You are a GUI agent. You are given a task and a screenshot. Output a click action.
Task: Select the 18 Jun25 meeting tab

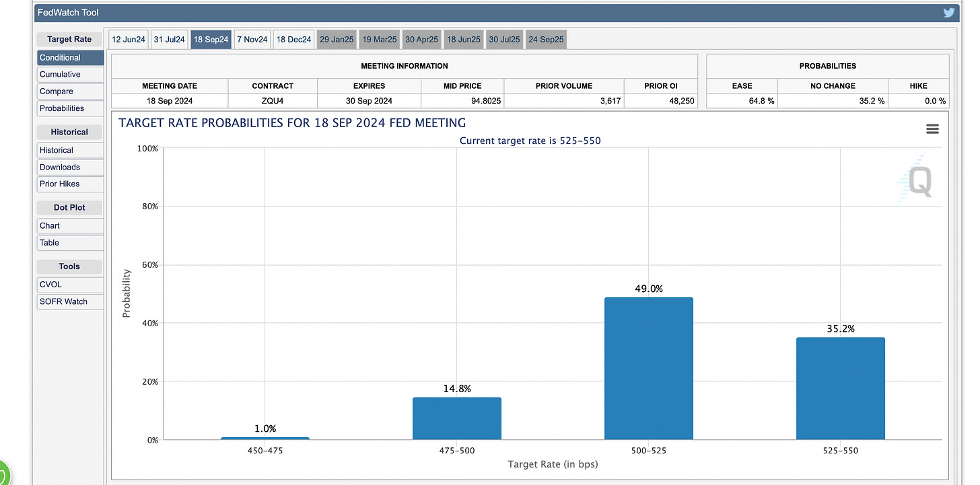(x=463, y=40)
